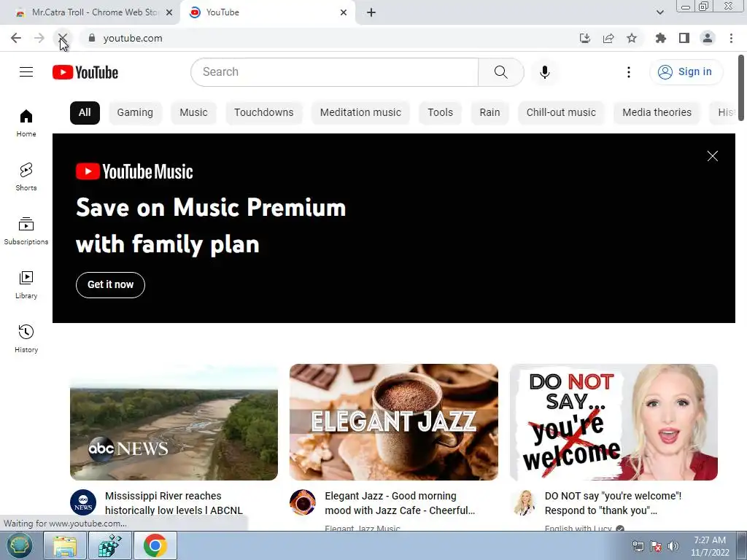Click volume speaker tray icon
This screenshot has height=560, width=747.
tap(673, 546)
